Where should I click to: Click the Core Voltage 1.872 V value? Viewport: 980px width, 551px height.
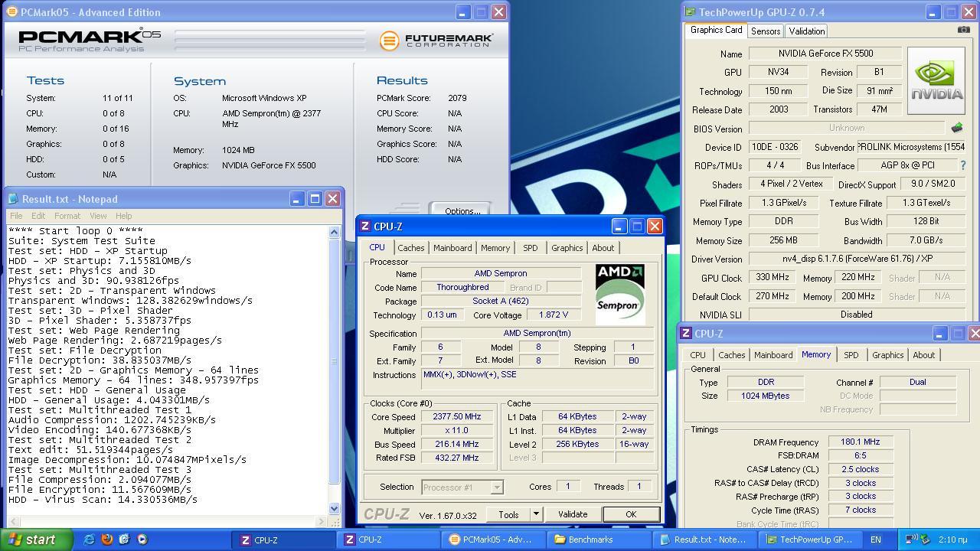click(x=553, y=315)
